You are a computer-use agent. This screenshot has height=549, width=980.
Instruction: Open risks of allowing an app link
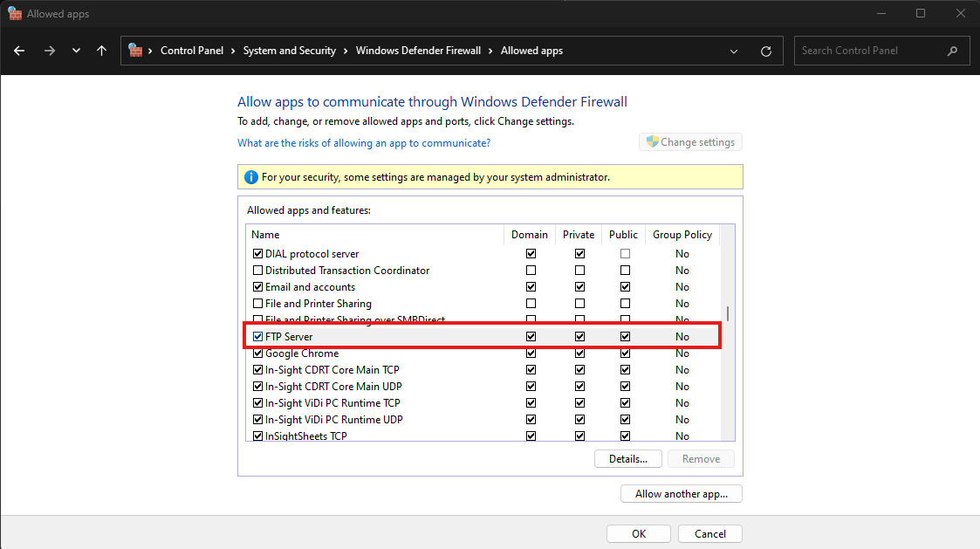click(x=364, y=142)
